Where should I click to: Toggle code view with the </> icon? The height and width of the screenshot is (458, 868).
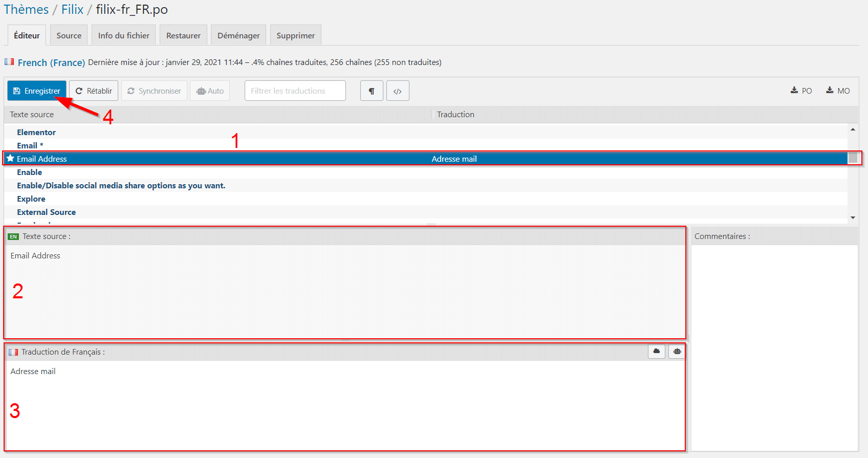tap(398, 91)
